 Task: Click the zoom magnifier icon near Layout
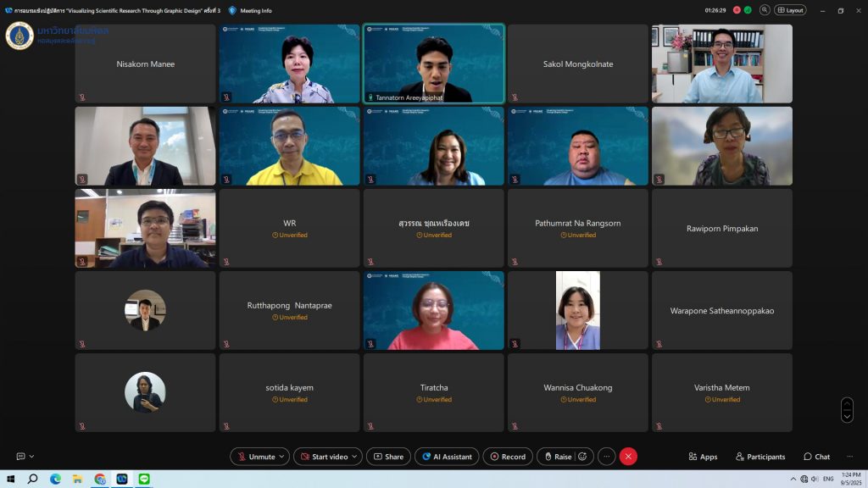765,10
